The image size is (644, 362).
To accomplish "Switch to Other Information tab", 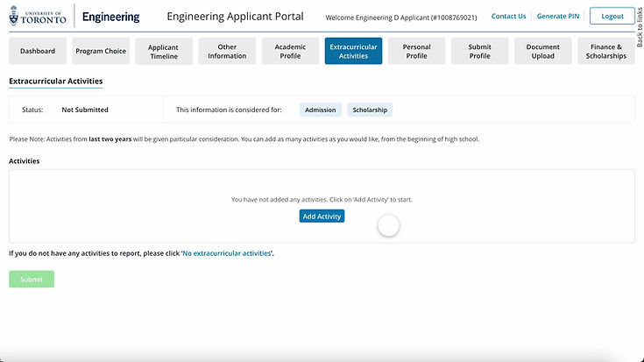I will (227, 51).
